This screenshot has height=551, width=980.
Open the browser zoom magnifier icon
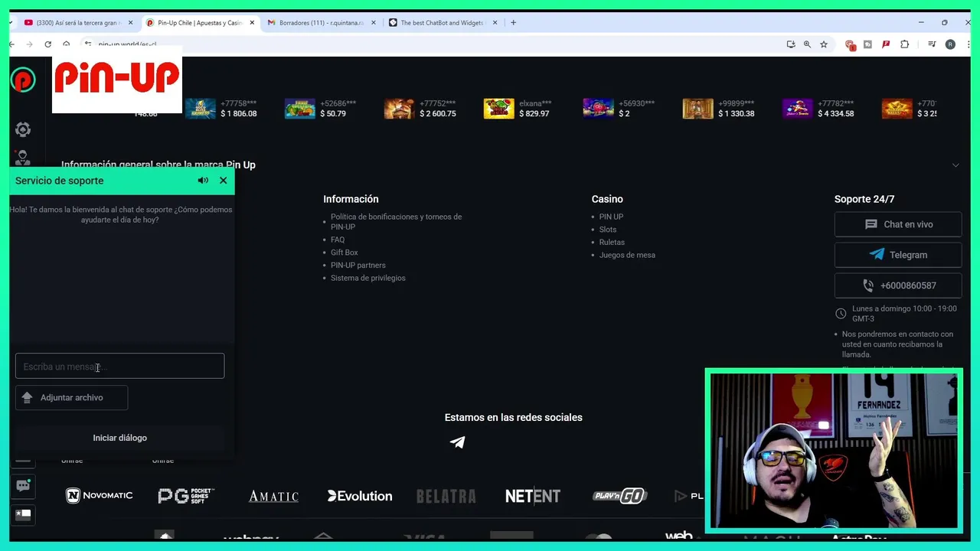(807, 44)
